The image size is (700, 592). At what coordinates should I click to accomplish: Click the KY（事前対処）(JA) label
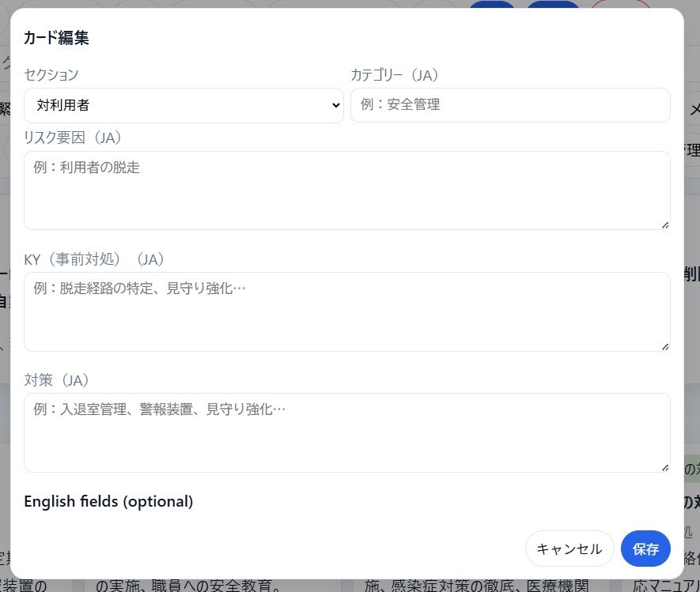(x=94, y=258)
